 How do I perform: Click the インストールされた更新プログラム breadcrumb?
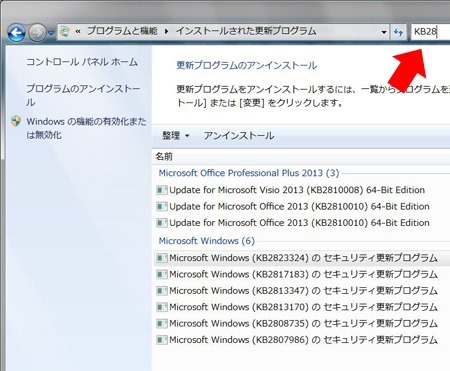(246, 32)
